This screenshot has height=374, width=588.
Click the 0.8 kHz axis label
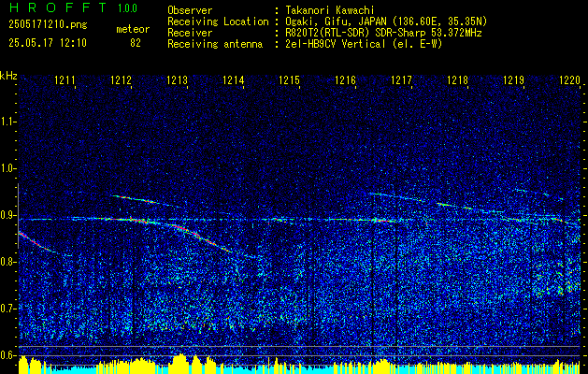click(x=7, y=262)
